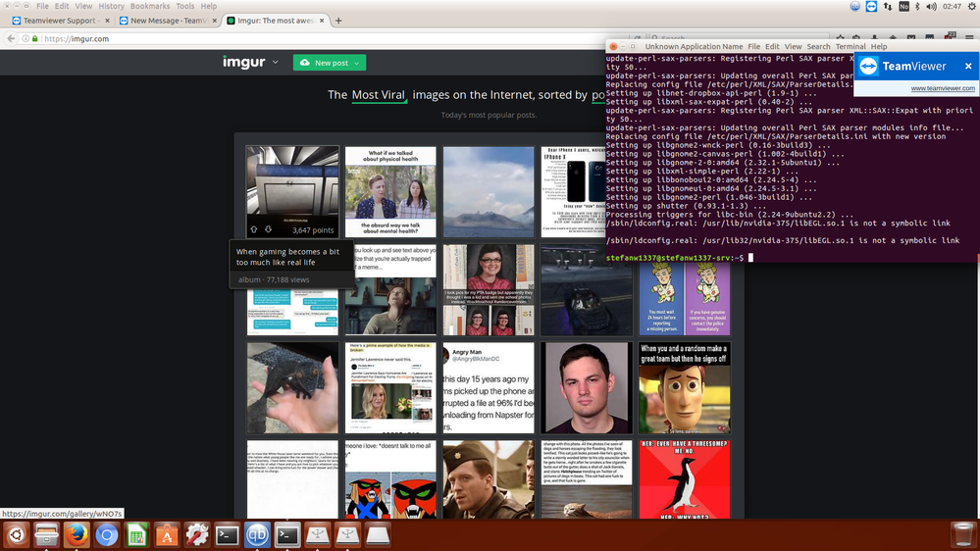The width and height of the screenshot is (980, 551).
Task: Open the first USB drive dock icon
Action: tap(317, 535)
